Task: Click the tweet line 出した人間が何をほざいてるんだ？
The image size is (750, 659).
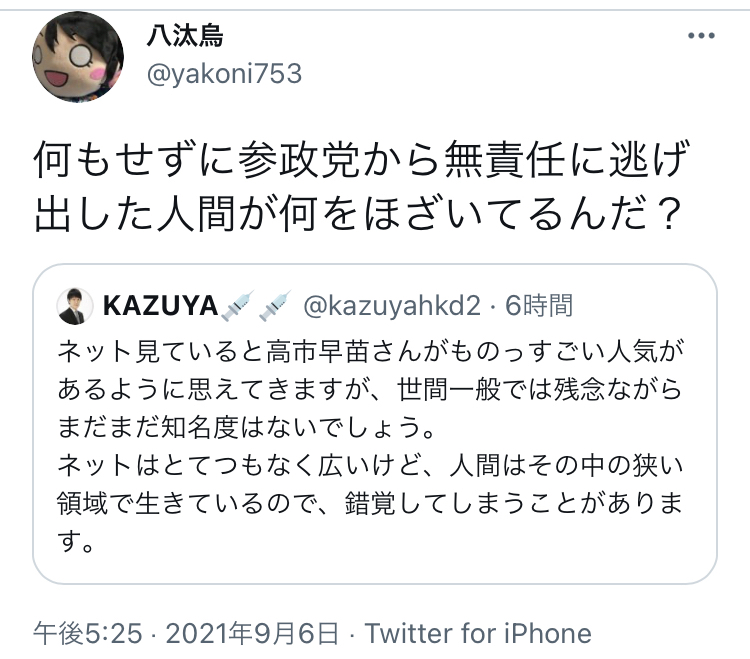Action: [x=359, y=213]
